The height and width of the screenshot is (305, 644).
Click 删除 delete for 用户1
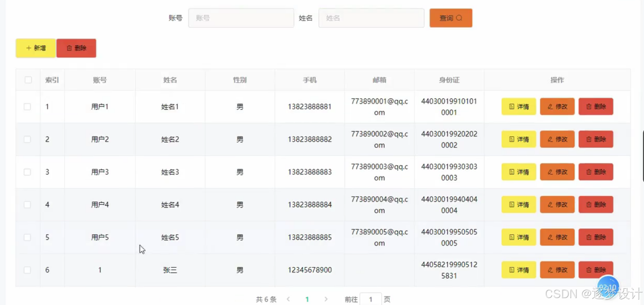596,107
